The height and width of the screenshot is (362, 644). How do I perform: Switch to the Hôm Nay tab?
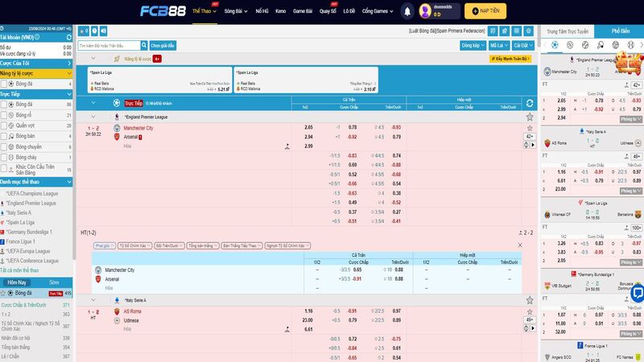click(16, 282)
